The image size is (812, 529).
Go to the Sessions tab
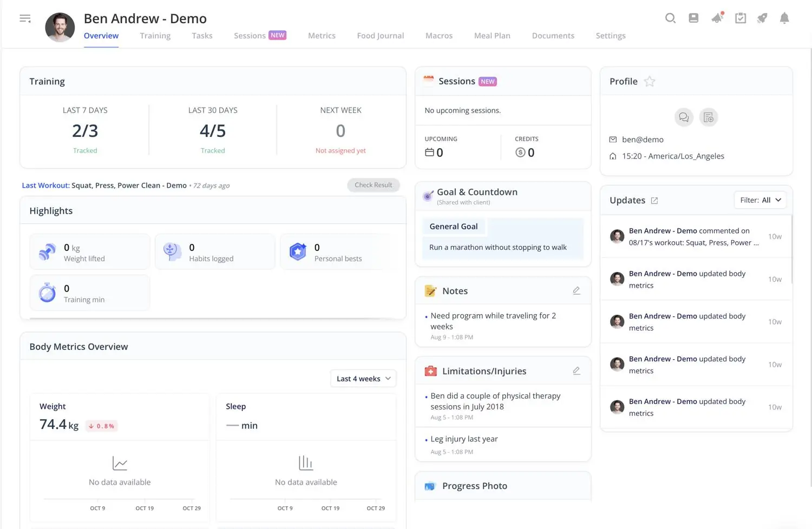pos(260,36)
